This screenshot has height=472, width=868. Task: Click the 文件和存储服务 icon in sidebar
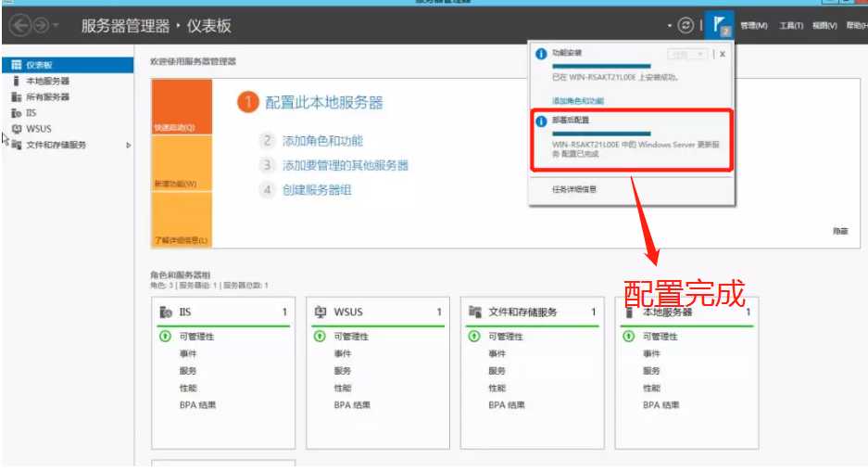[x=17, y=146]
